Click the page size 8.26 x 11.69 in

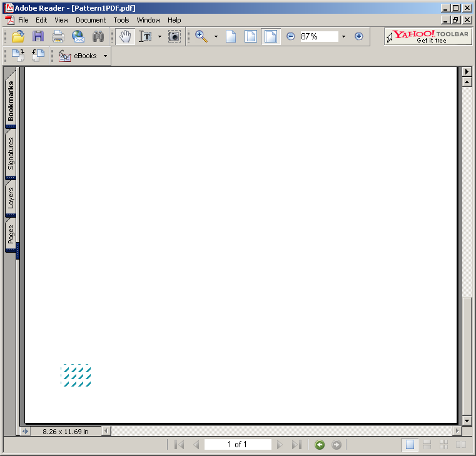coord(66,432)
